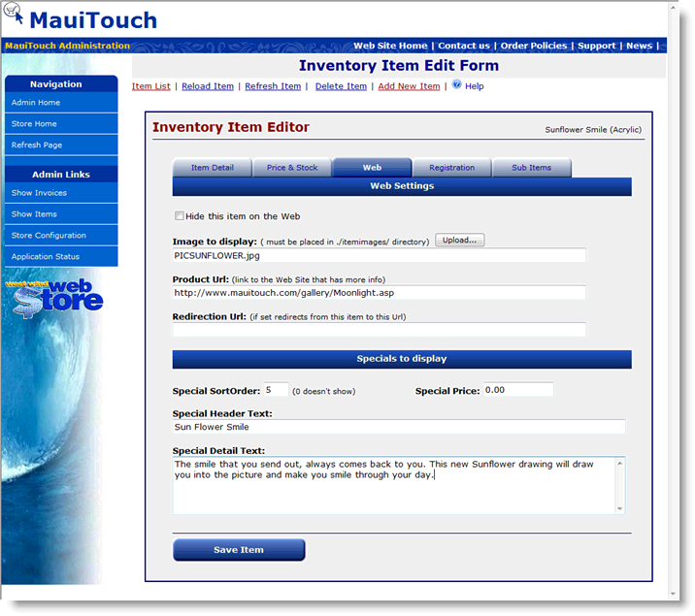Switch to the Item Detail tab
This screenshot has height=616, width=695.
click(x=212, y=168)
